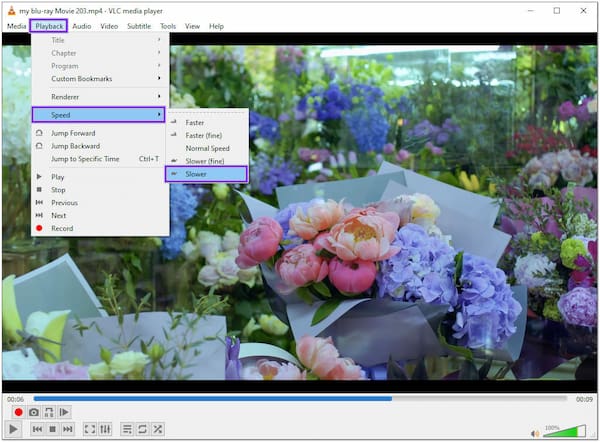Seek within the video progress bar

click(x=300, y=398)
